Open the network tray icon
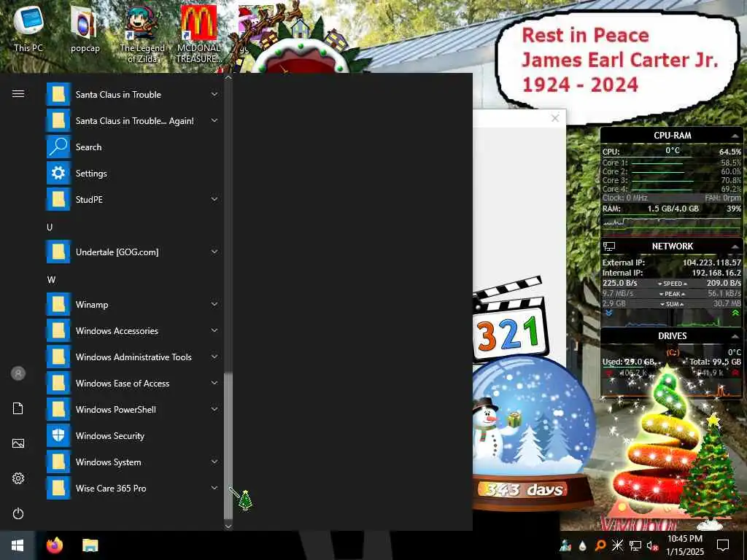Viewport: 747px width, 560px height. pyautogui.click(x=635, y=545)
